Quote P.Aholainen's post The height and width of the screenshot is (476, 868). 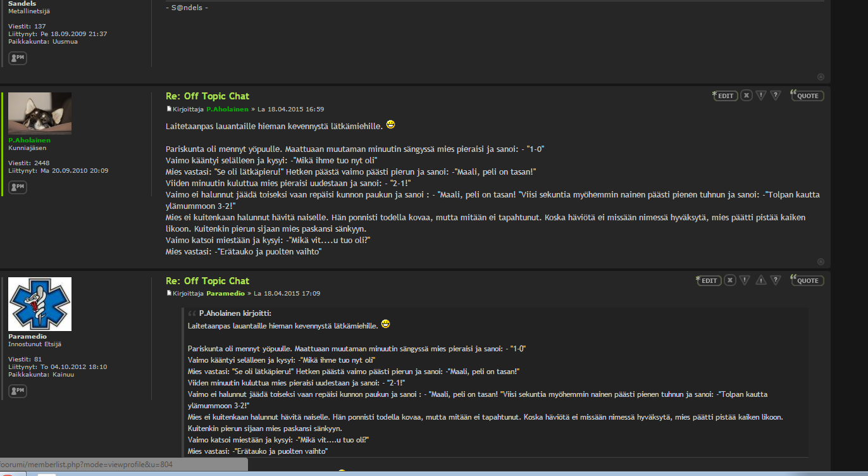click(807, 96)
